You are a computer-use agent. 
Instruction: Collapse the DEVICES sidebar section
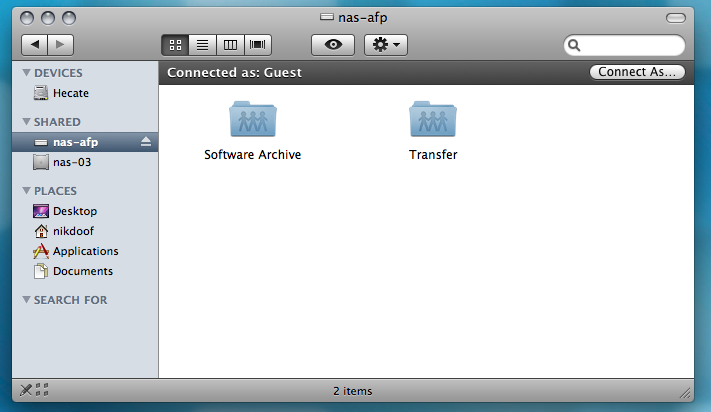[x=26, y=73]
